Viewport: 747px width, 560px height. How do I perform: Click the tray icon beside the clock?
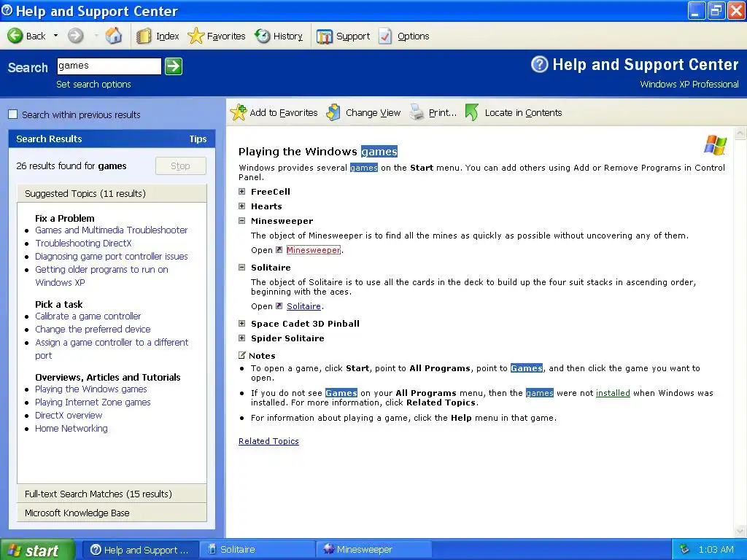coord(684,550)
